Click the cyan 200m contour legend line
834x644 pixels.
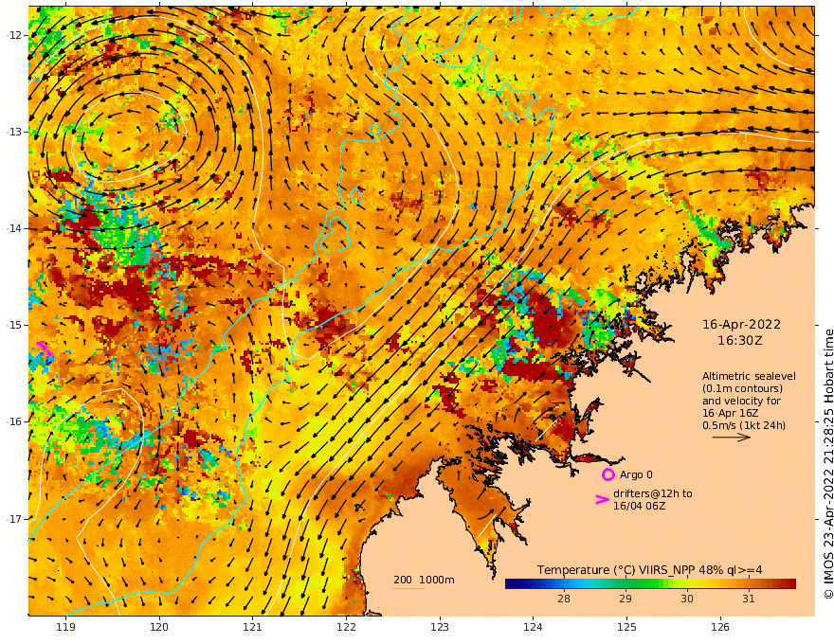click(x=408, y=588)
